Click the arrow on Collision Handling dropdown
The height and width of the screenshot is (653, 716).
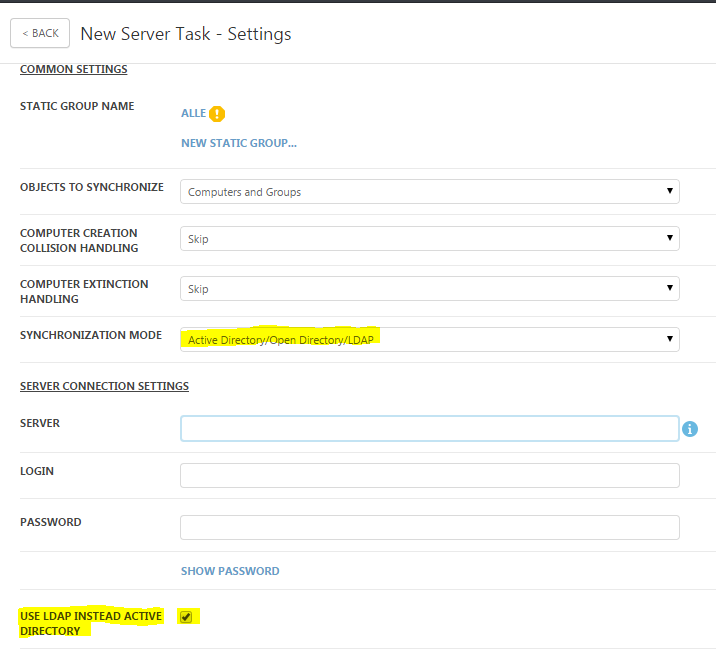point(669,237)
